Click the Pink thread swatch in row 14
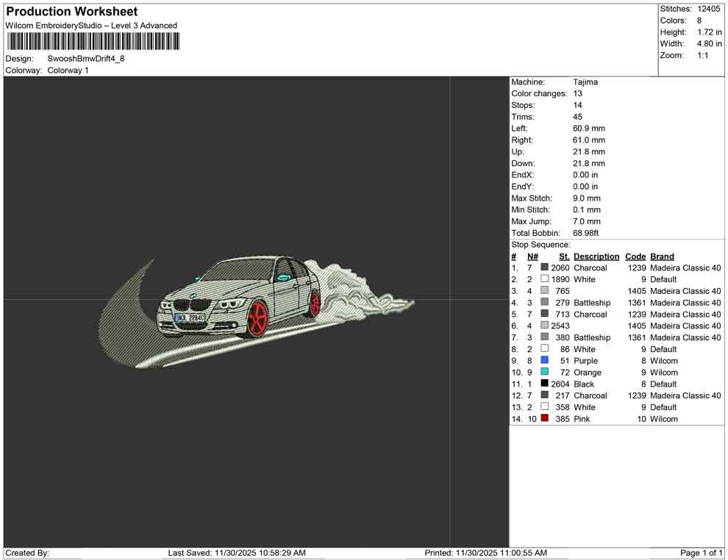Viewport: 728px width, 560px height. [x=544, y=419]
